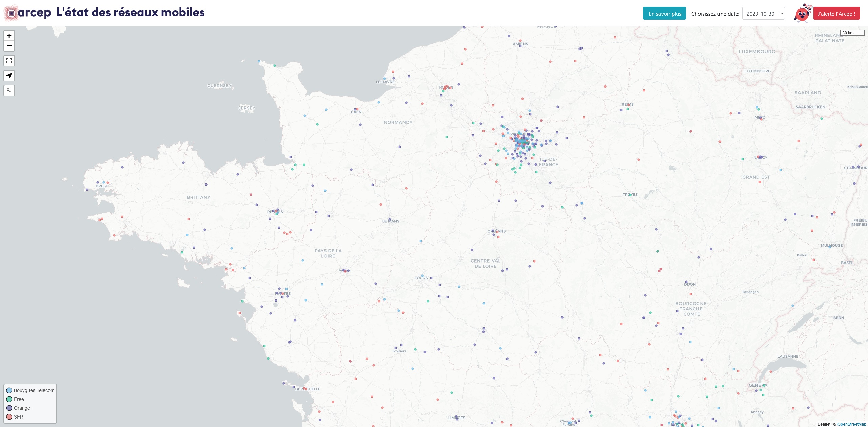Zoom in on the map

(9, 36)
